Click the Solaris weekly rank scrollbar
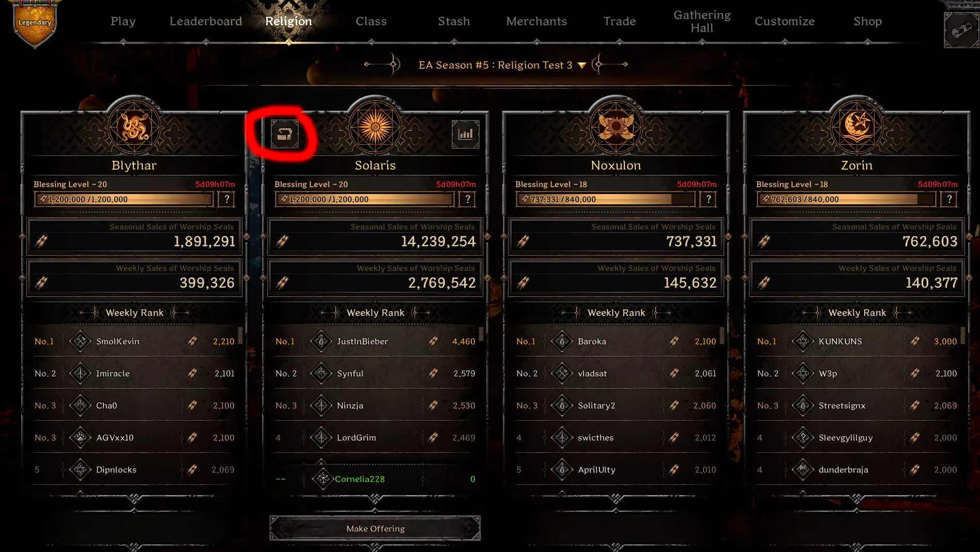980x552 pixels. [481, 334]
